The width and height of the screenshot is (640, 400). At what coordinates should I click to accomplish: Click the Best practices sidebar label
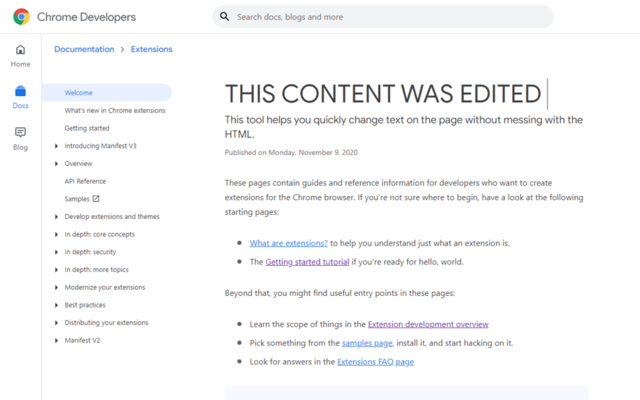tap(85, 305)
